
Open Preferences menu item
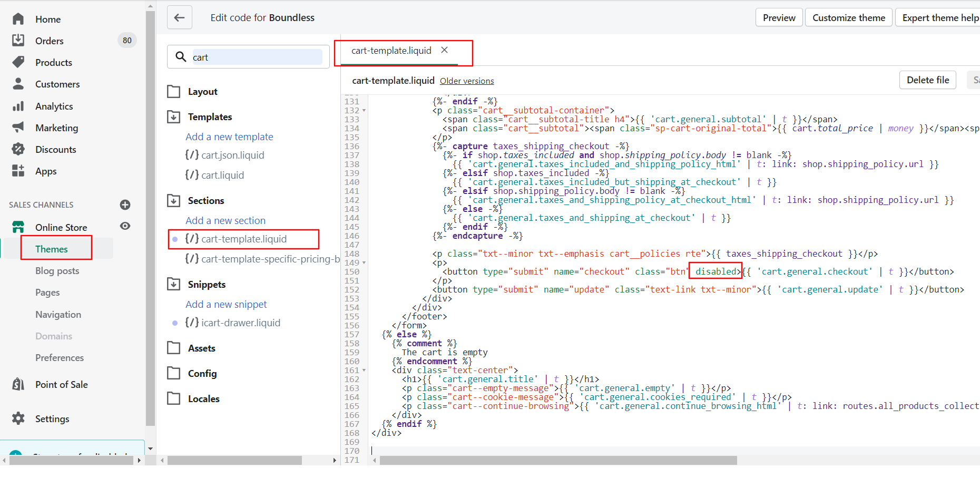60,357
